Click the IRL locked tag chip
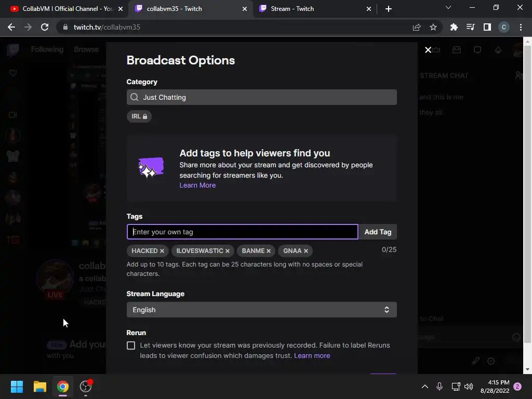The height and width of the screenshot is (399, 532). pos(139,116)
